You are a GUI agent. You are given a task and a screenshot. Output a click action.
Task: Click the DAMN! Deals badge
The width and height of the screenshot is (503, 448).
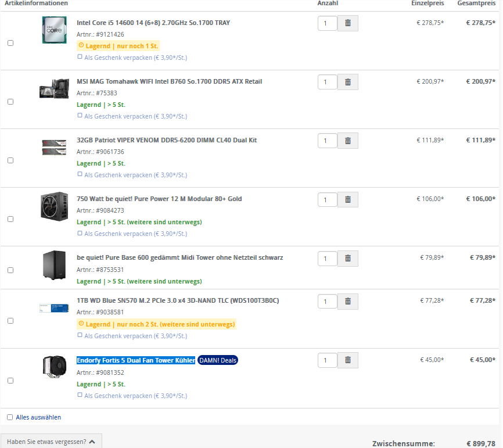click(218, 360)
